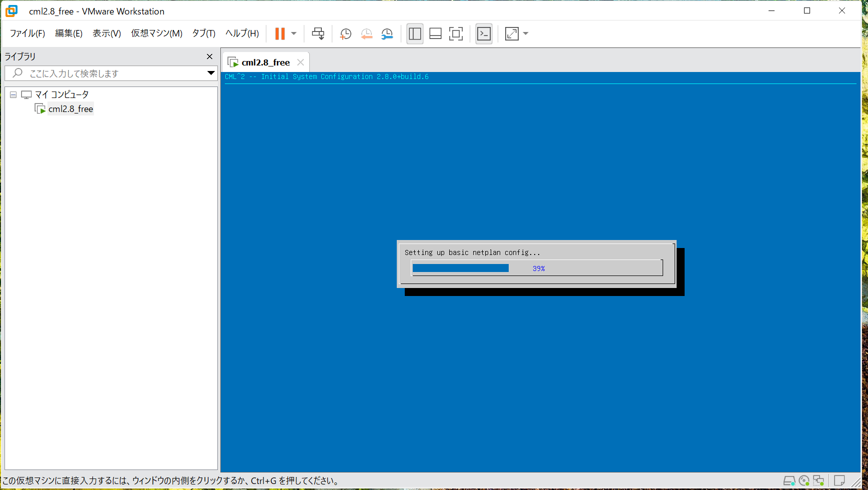Toggle the library sidebar view
Image resolution: width=868 pixels, height=490 pixels.
pyautogui.click(x=415, y=33)
